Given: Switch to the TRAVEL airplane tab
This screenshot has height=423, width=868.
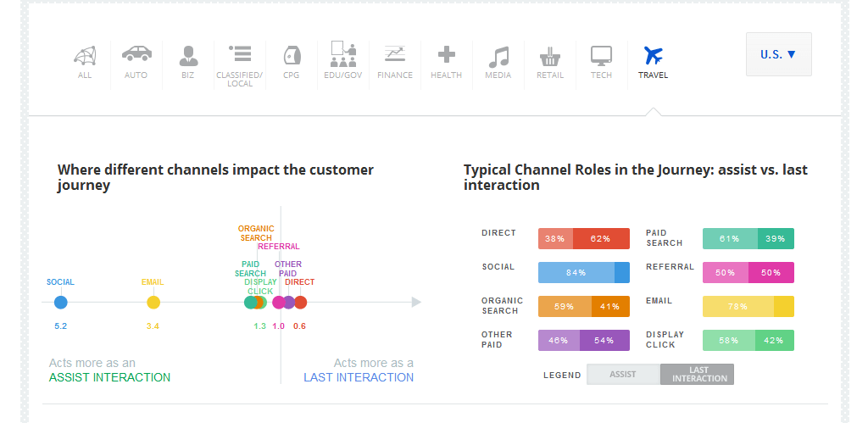Looking at the screenshot, I should tap(653, 56).
